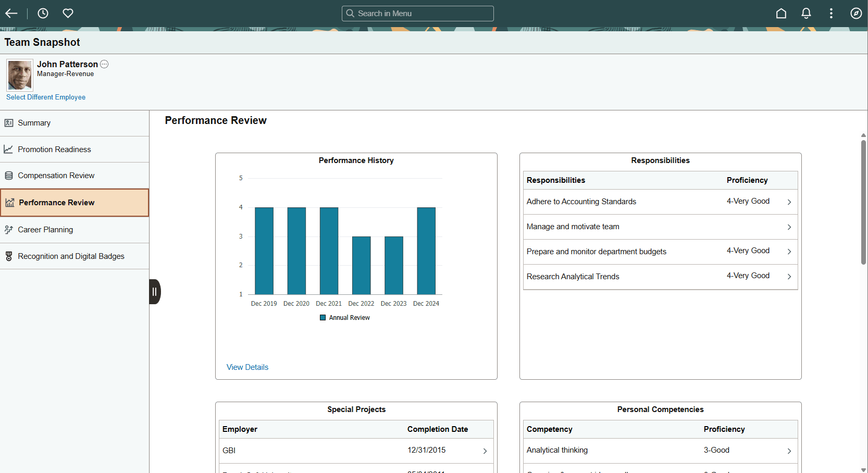Click the 12/31/2015 completion date
This screenshot has width=868, height=473.
[x=427, y=450]
